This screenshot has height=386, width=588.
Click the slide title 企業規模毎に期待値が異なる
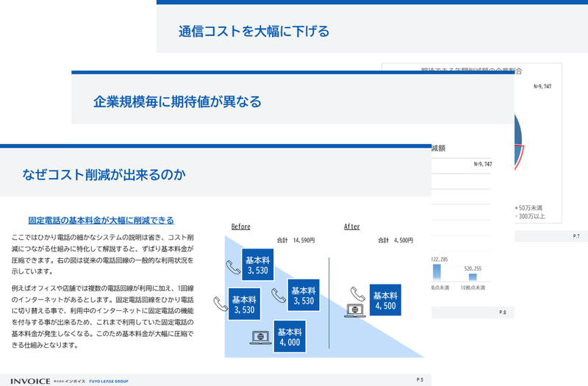(177, 101)
